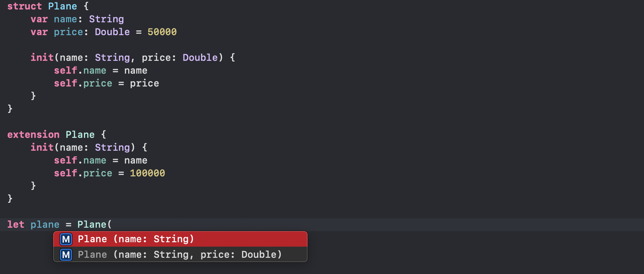Select the Plane name in the extension header
This screenshot has width=644, height=274.
(80, 134)
